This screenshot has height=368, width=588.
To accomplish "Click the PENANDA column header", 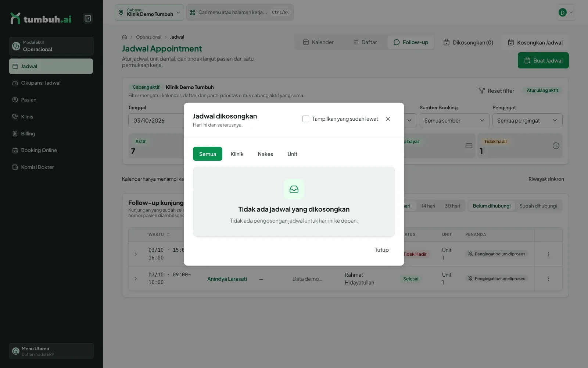I will pos(476,234).
